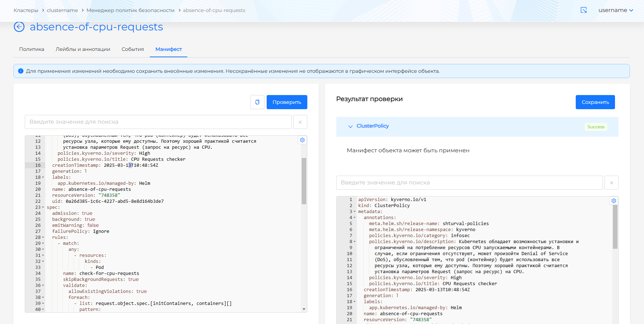Viewport: 644px width, 324px height.
Task: Fold the spec block at line 23
Action: [43, 207]
